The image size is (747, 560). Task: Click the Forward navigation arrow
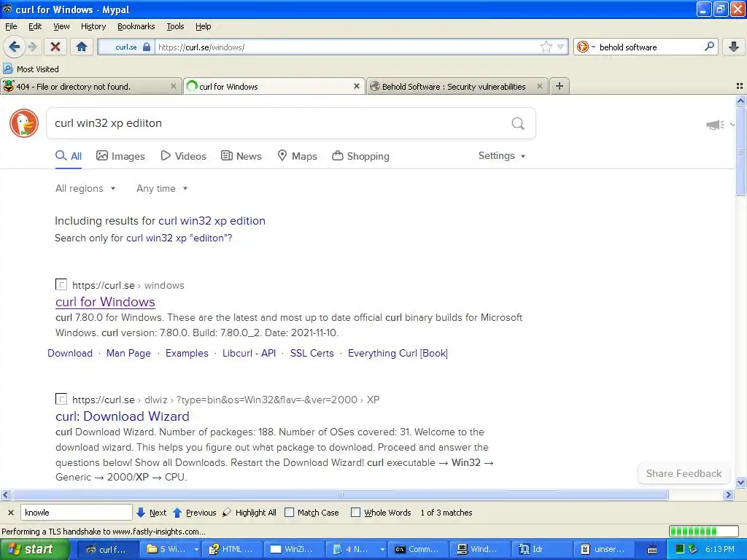(32, 47)
